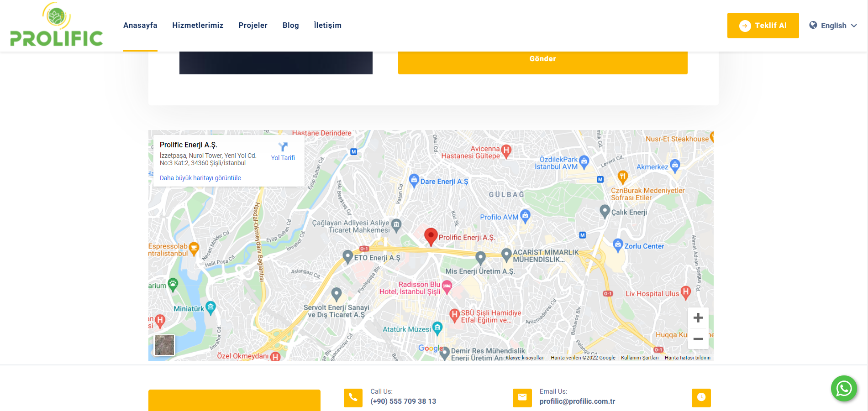This screenshot has height=411, width=868.
Task: Select Servolt Enerji Sanayi map marker
Action: coord(337,294)
